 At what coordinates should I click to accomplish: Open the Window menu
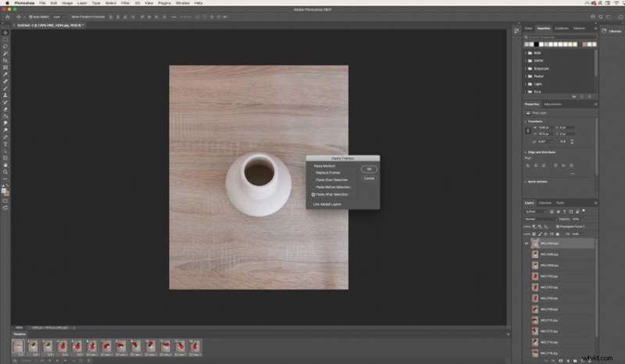(183, 3)
